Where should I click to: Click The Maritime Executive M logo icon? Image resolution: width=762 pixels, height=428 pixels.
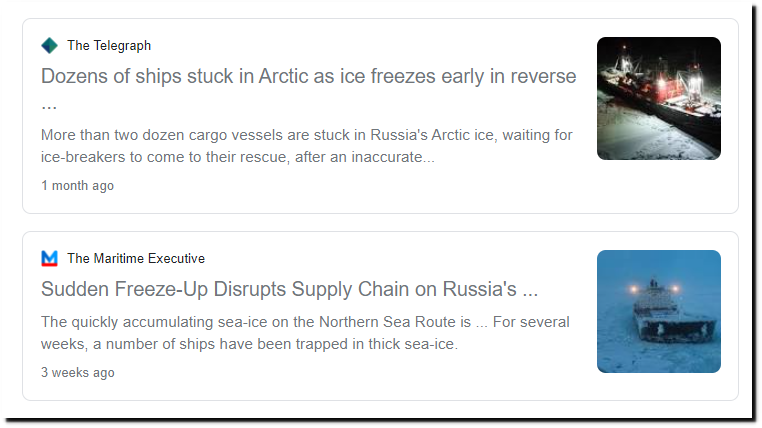pos(49,258)
